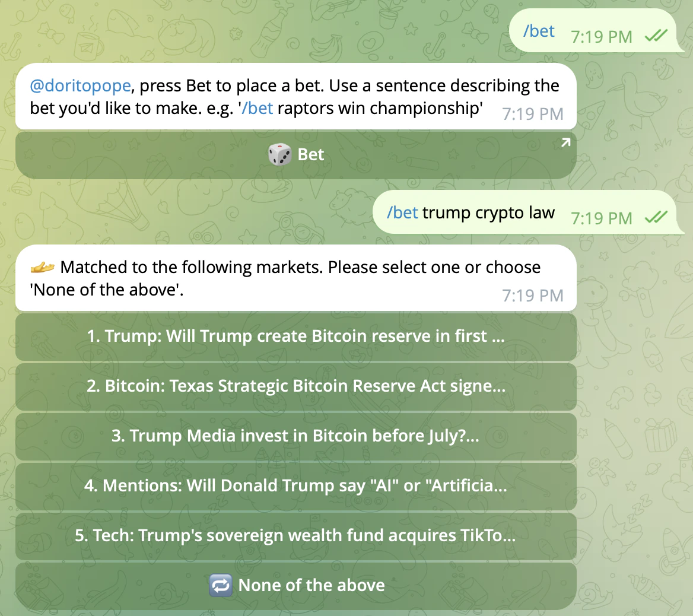Click double checkmark on trump crypto law message

(656, 217)
